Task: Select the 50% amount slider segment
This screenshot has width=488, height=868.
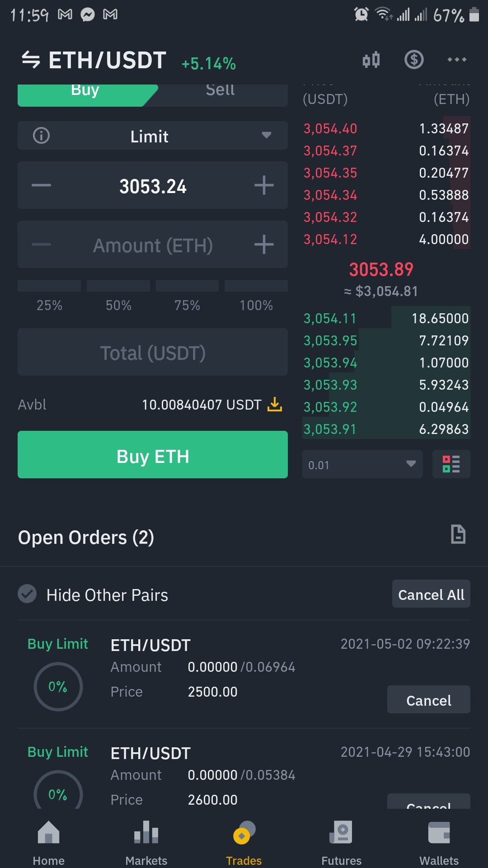Action: (118, 295)
